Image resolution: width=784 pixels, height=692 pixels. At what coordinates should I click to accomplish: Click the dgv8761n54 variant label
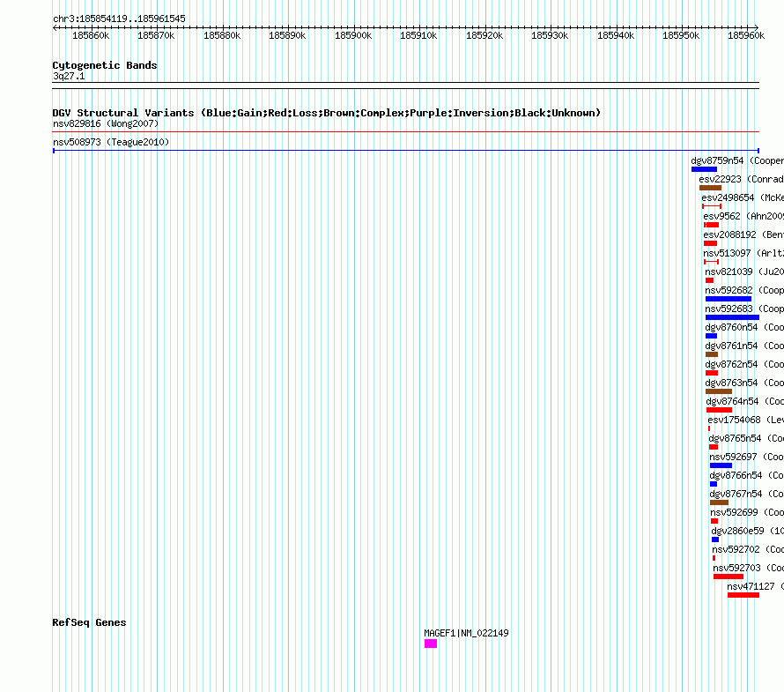coord(744,346)
